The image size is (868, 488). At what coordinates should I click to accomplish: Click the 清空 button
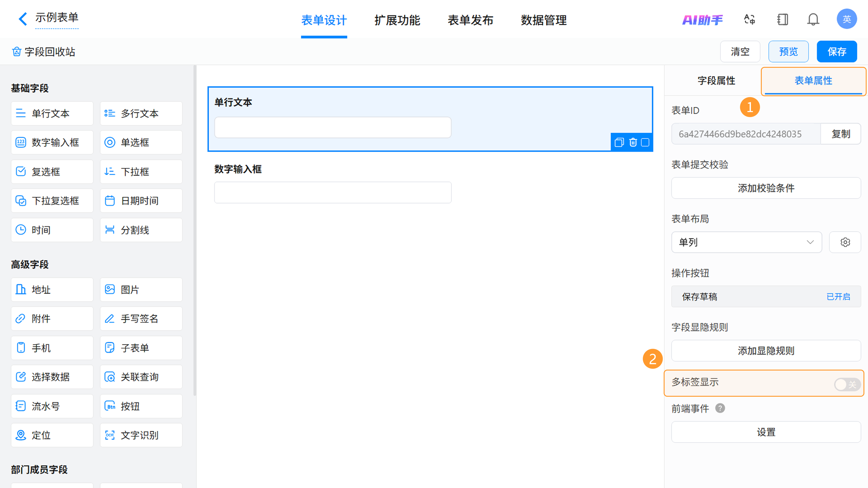click(x=740, y=52)
